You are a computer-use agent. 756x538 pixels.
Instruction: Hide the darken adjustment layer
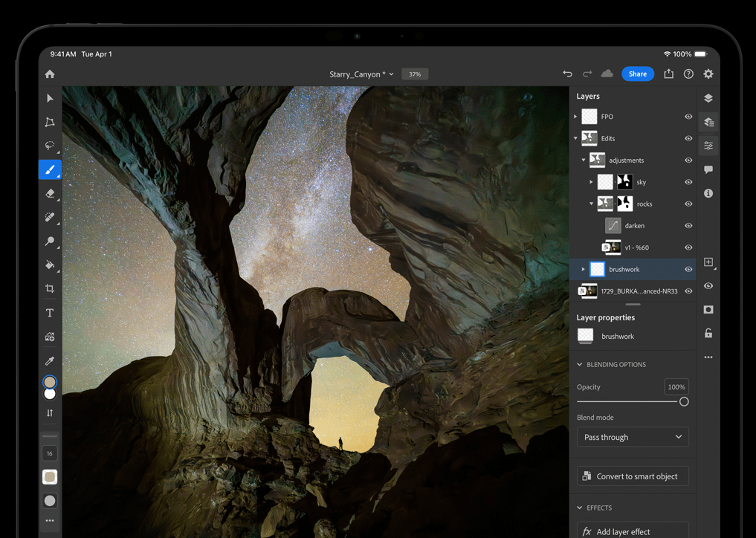pos(688,226)
